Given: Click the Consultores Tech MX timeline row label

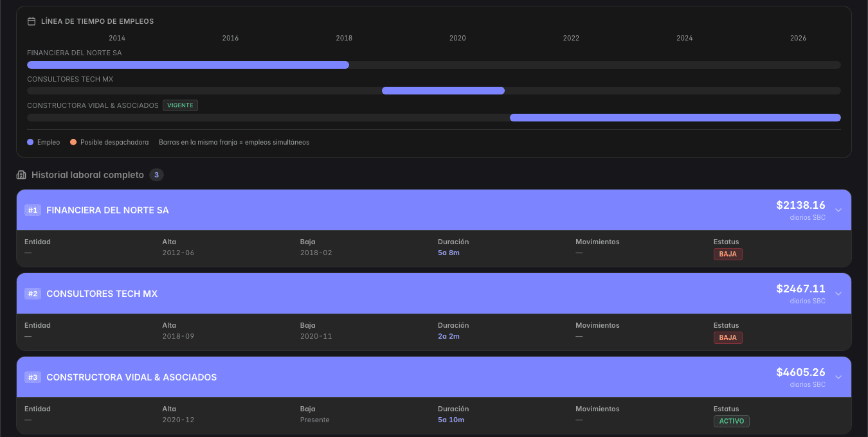Looking at the screenshot, I should [x=70, y=80].
